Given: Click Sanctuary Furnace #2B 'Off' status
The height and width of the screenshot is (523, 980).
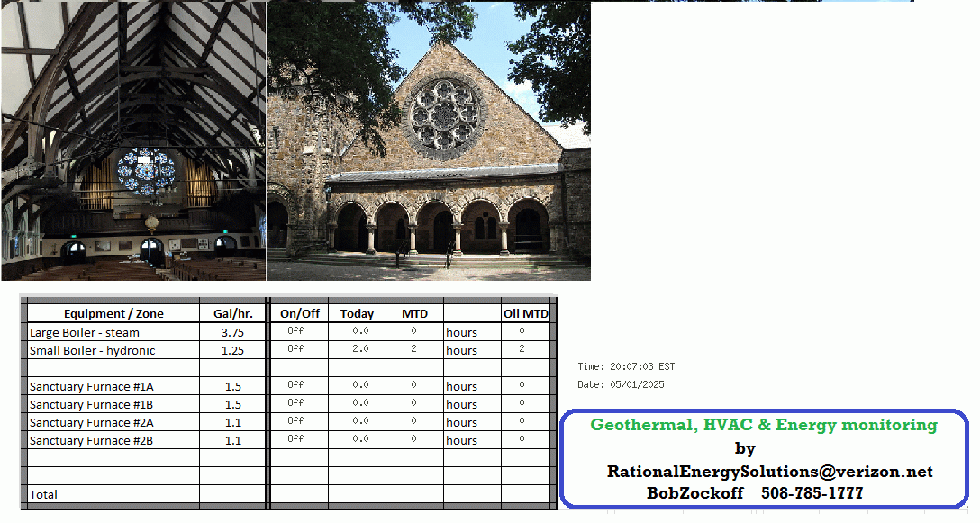Looking at the screenshot, I should (295, 439).
